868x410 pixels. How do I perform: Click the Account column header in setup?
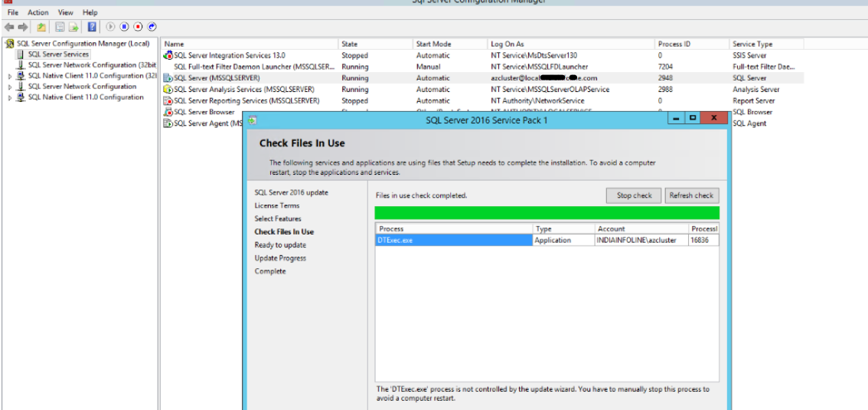click(x=641, y=229)
